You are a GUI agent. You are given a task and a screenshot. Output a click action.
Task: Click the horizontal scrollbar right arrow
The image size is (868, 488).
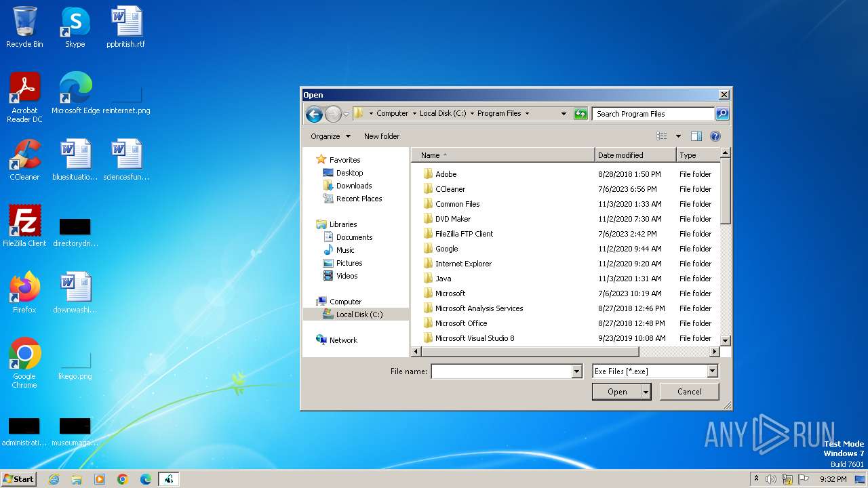714,352
